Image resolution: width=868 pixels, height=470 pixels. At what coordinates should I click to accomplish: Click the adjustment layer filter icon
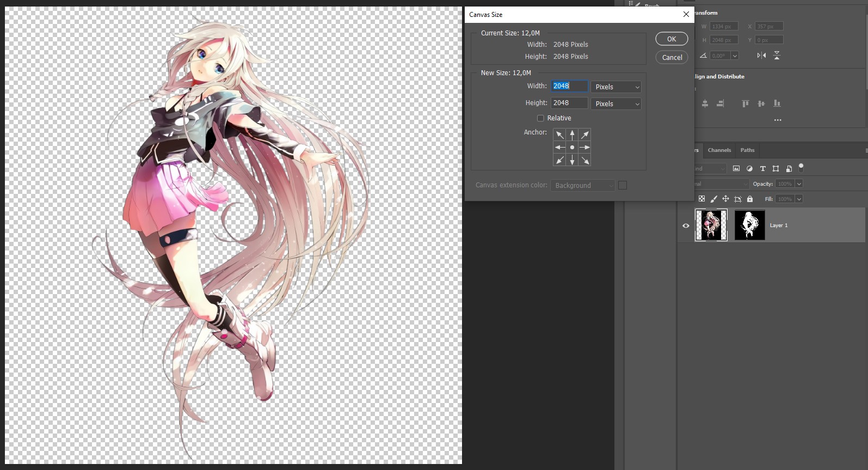pos(749,169)
